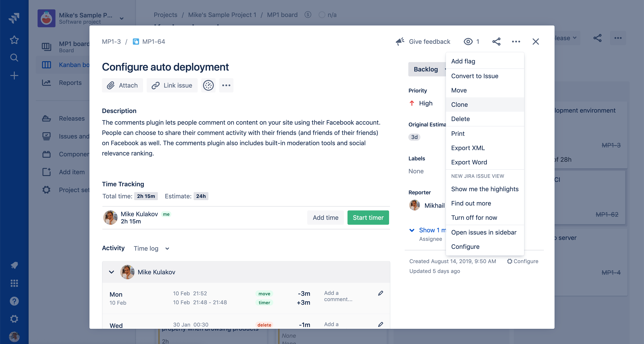Select Turn off for now option
This screenshot has height=344, width=644.
click(474, 218)
